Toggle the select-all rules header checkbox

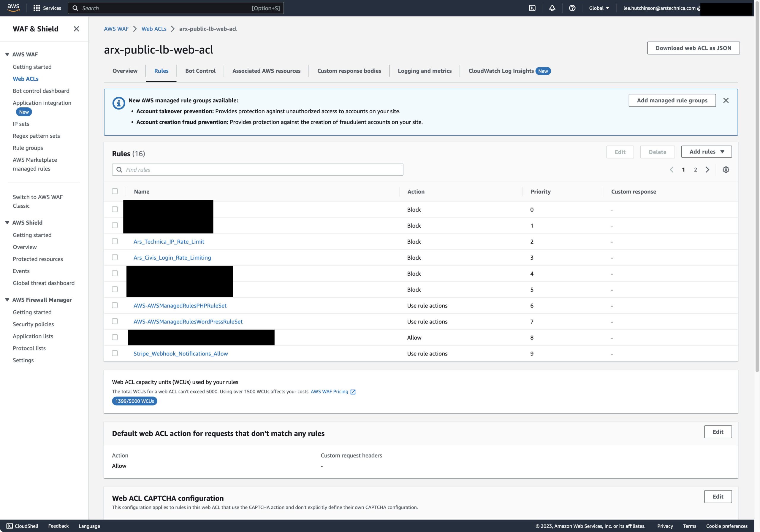115,191
